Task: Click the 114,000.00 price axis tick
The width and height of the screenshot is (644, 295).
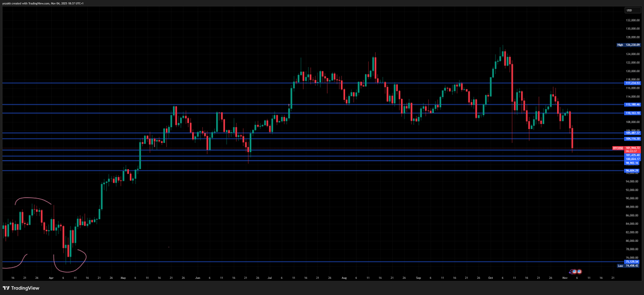Action: coord(633,96)
